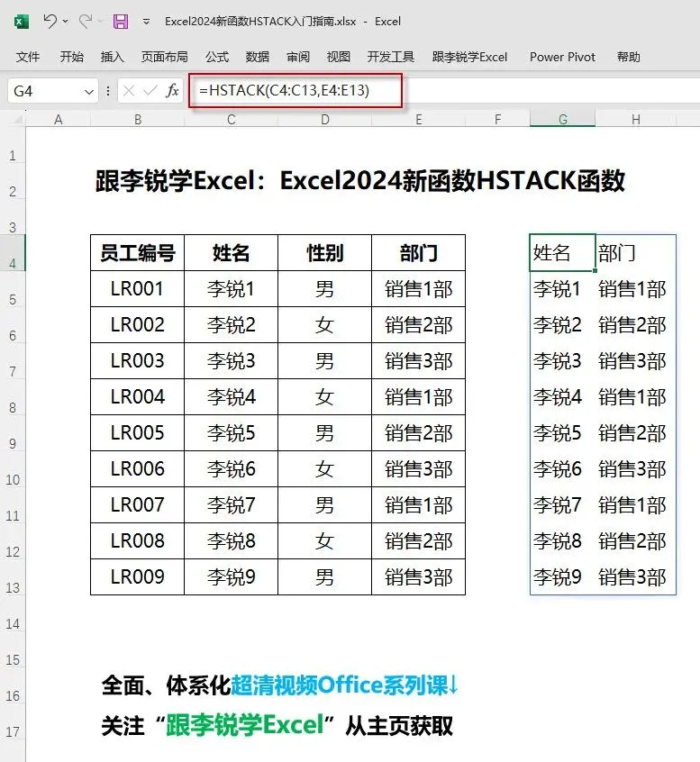This screenshot has height=762, width=700.
Task: Expand the Name Box dropdown arrow
Action: click(89, 91)
